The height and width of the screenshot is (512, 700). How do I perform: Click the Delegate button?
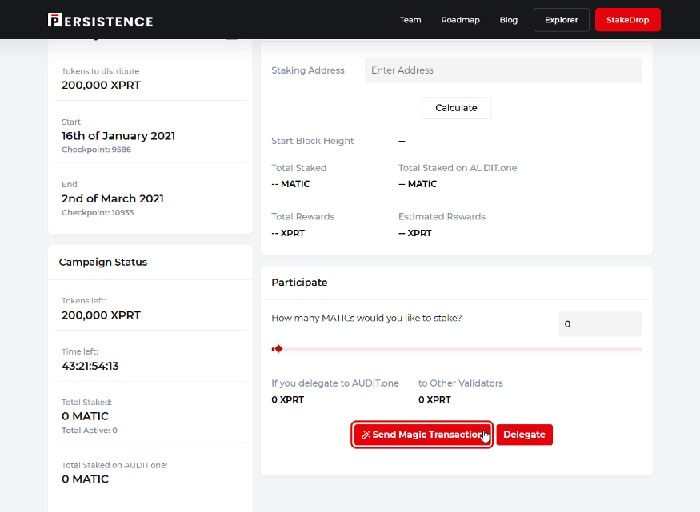point(525,434)
